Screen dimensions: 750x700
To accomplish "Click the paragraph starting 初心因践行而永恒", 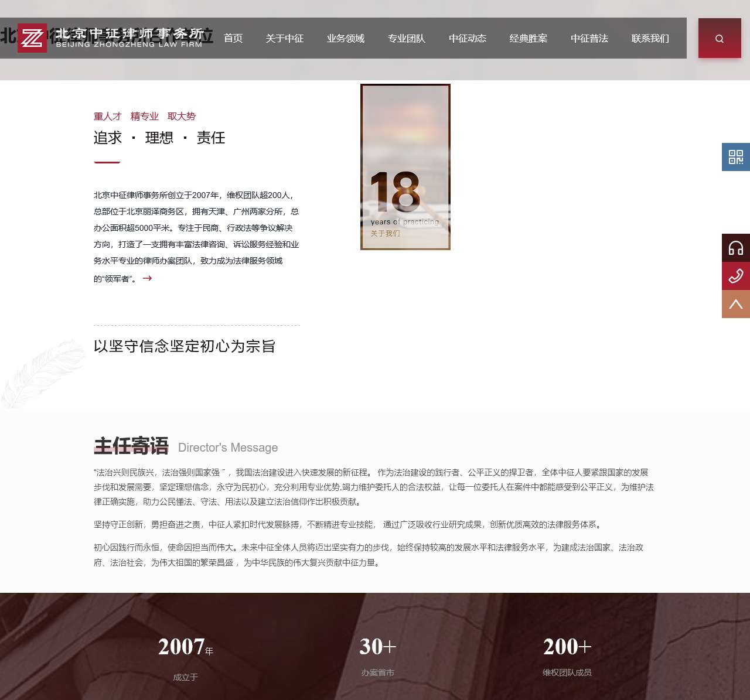I will click(x=369, y=555).
